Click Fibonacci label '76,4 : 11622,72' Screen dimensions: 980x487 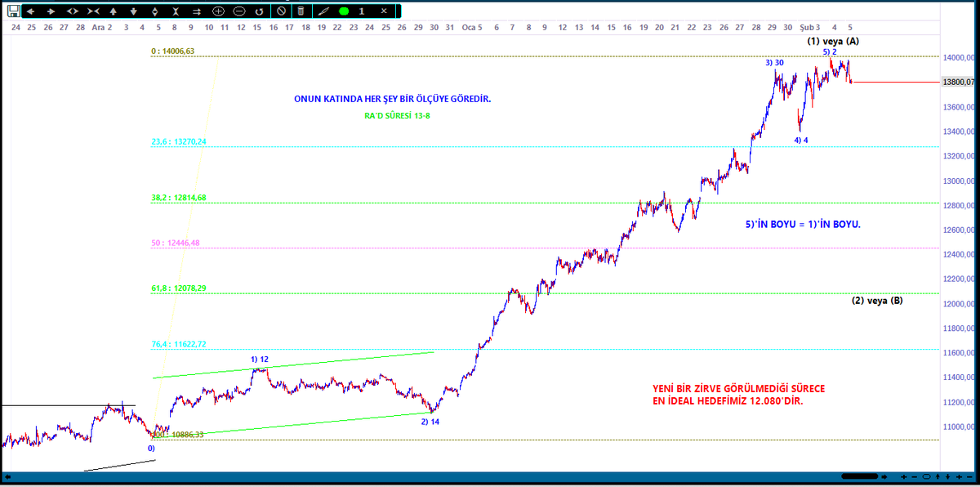(x=179, y=345)
